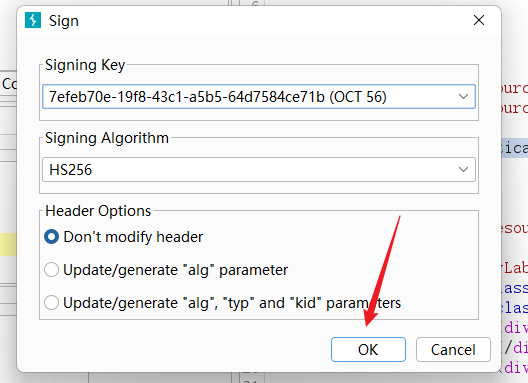Screen dimensions: 528x383
Task: Choose the "alg", "typ" and "kid" parameters radio
Action: pyautogui.click(x=52, y=302)
